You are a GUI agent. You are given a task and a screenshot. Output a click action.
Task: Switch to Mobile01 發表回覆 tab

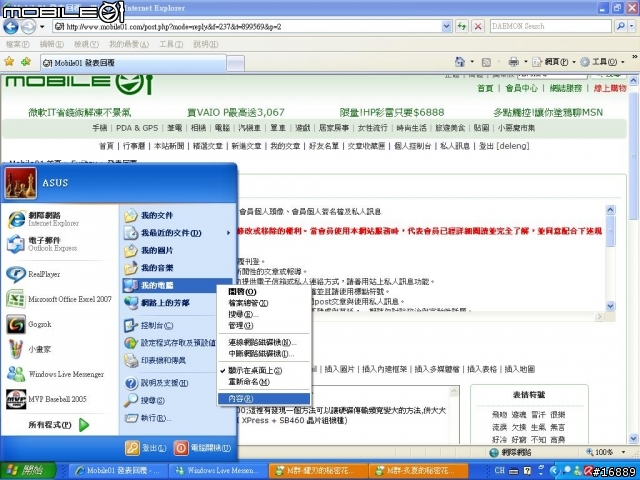[x=133, y=63]
